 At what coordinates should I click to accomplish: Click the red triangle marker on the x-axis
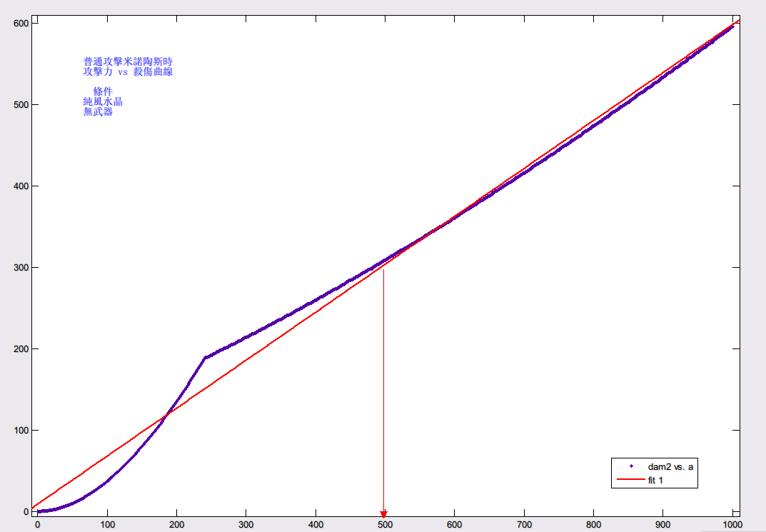tap(383, 514)
